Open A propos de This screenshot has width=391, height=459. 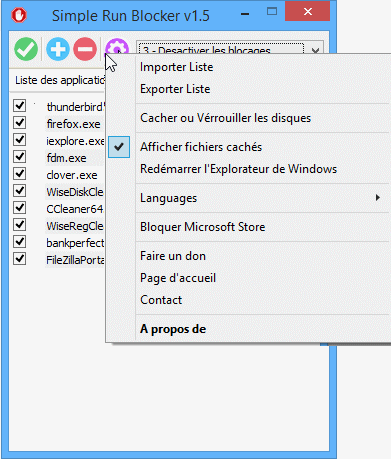point(173,329)
